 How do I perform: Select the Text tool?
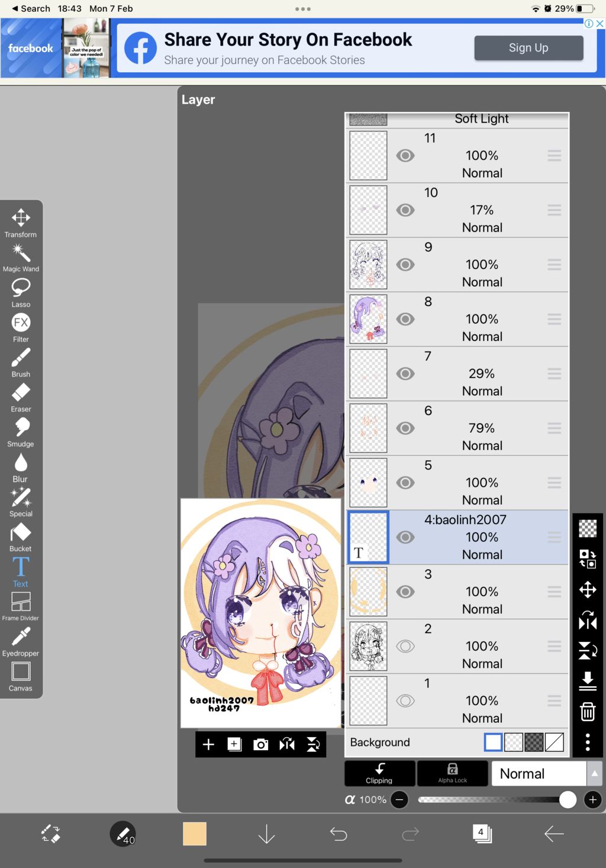[21, 572]
